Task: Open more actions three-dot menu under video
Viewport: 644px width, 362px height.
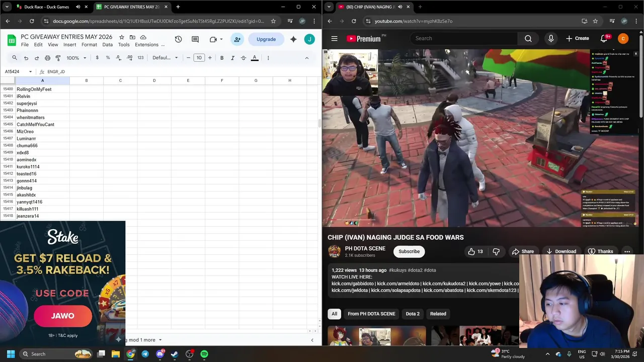Action: (x=627, y=251)
